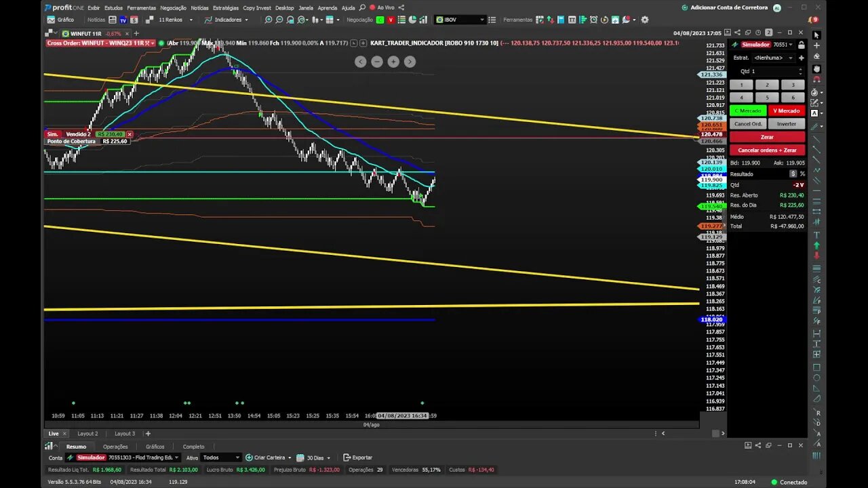Click the Exportar button
The width and height of the screenshot is (868, 488).
pos(358,457)
